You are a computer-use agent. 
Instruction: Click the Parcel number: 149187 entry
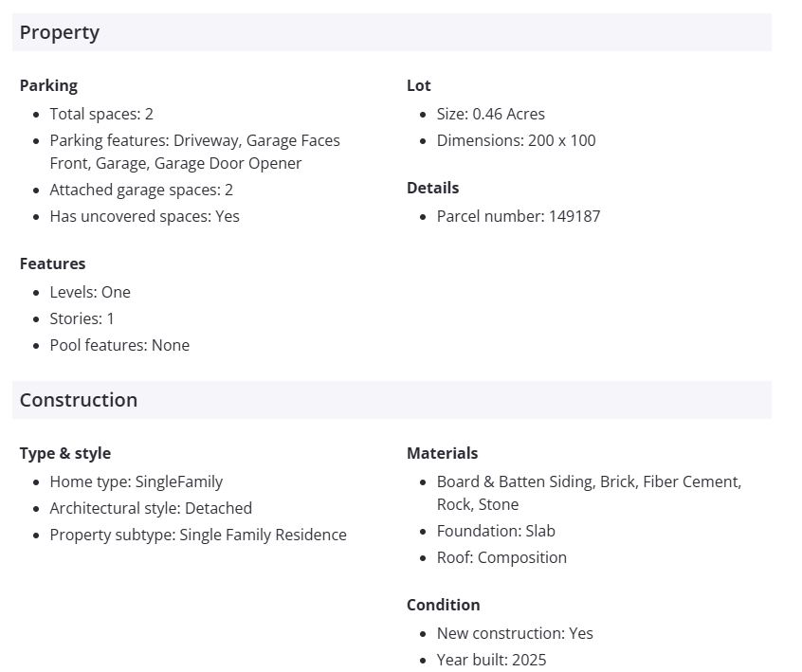pyautogui.click(x=518, y=216)
